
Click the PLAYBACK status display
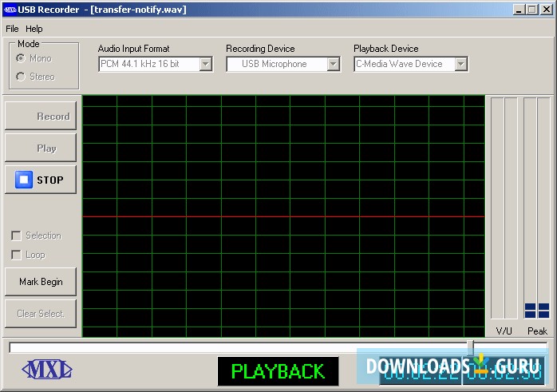click(278, 371)
